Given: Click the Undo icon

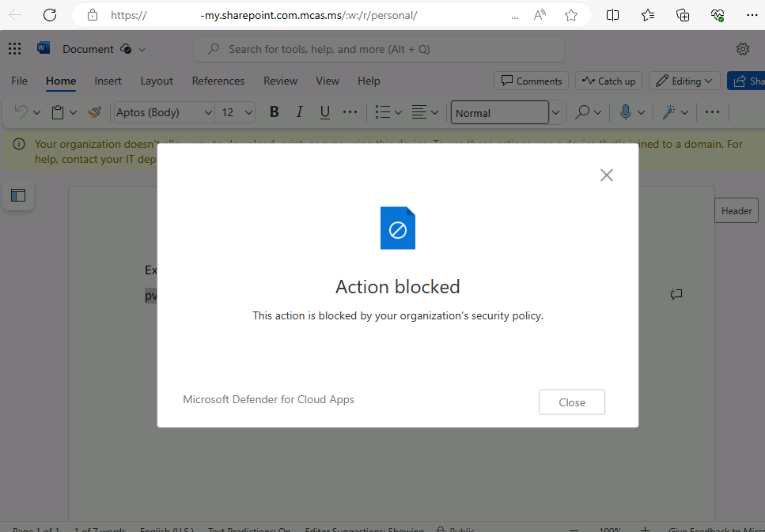Looking at the screenshot, I should point(21,112).
